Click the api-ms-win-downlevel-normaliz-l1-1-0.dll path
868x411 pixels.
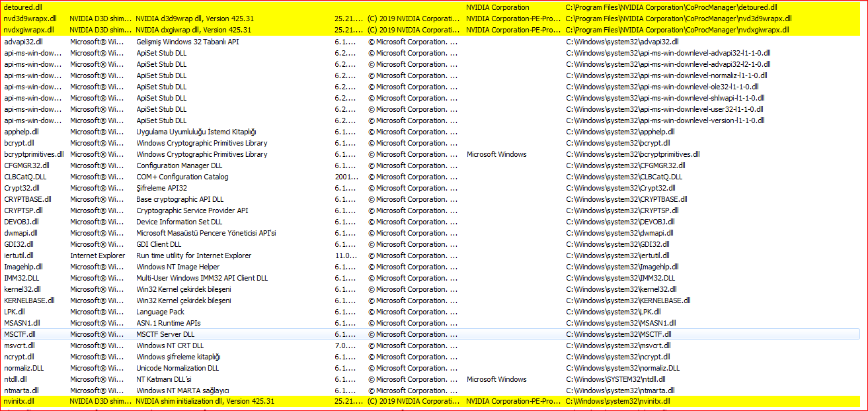(667, 75)
